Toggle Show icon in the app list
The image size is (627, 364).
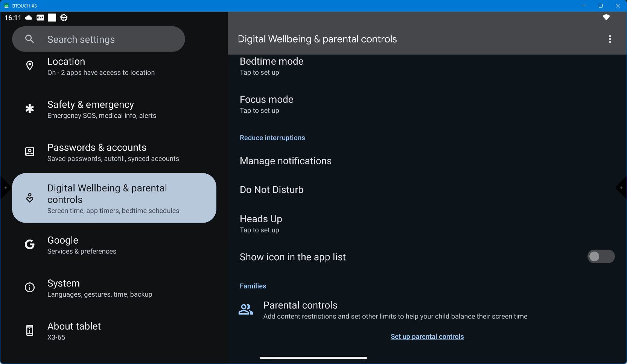[x=601, y=257]
